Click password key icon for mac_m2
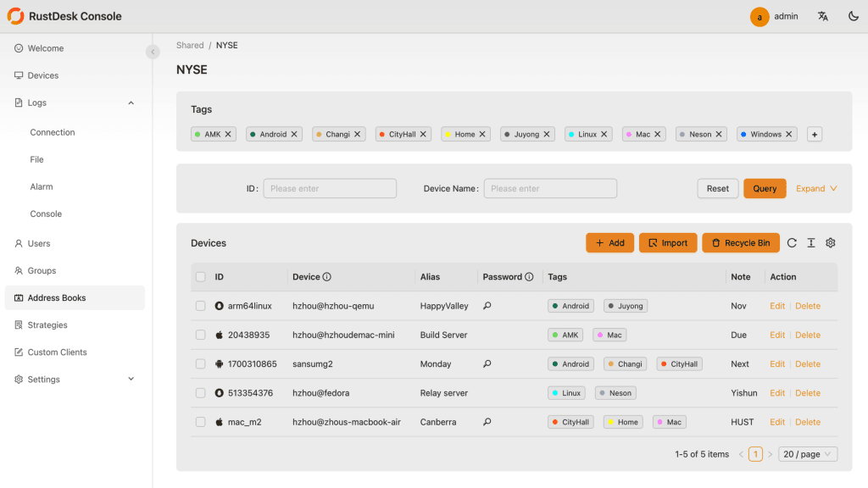 pyautogui.click(x=487, y=422)
